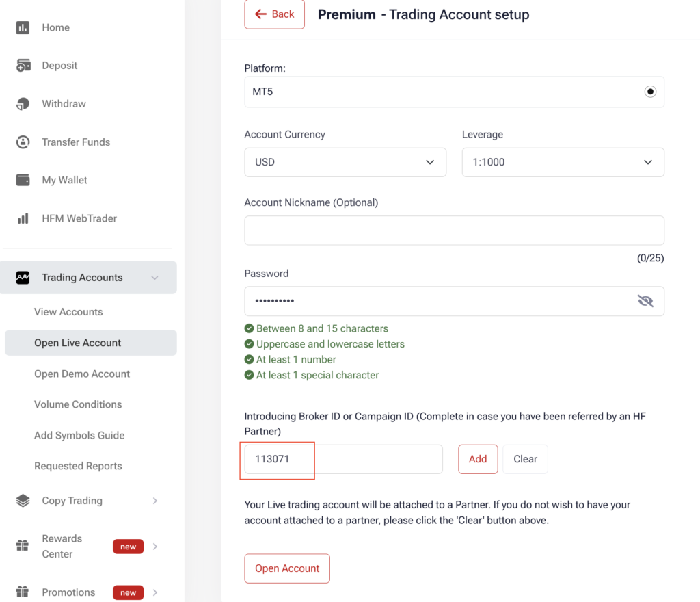Select the MT5 platform radio button
Viewport: 700px width, 602px height.
[x=650, y=92]
